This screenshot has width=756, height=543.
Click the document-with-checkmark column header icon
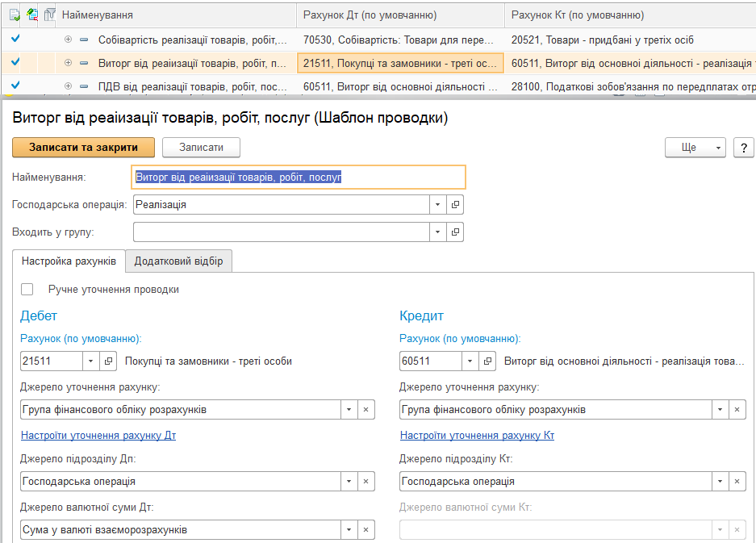(15, 15)
